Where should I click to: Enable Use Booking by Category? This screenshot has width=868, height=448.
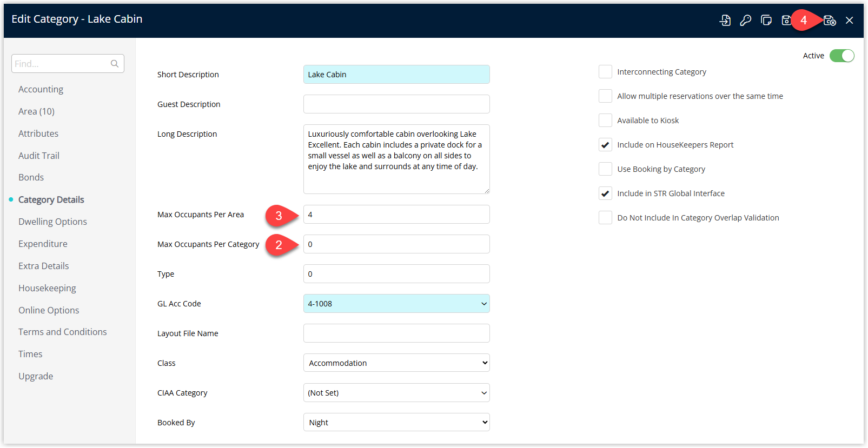coord(605,169)
